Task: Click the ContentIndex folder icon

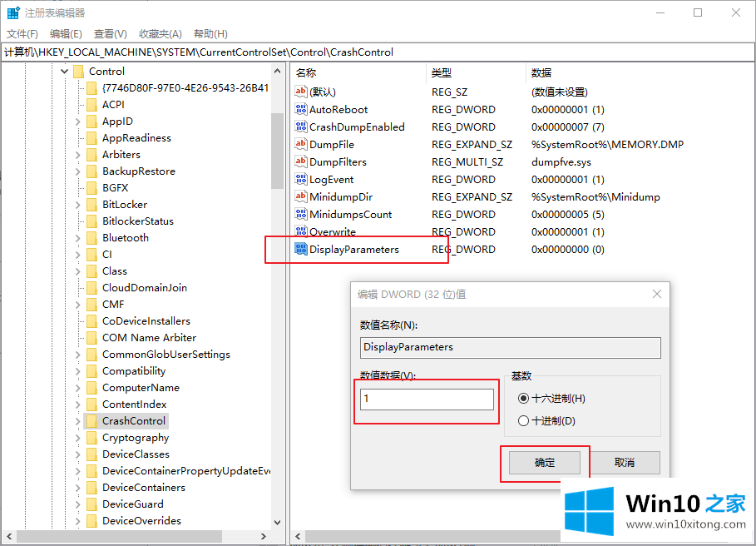Action: coord(91,405)
